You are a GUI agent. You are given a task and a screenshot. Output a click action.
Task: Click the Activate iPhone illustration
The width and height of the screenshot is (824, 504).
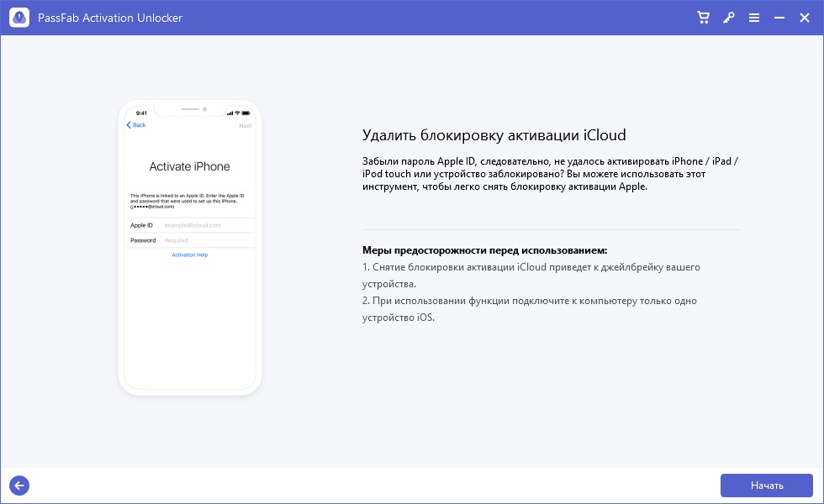[190, 247]
